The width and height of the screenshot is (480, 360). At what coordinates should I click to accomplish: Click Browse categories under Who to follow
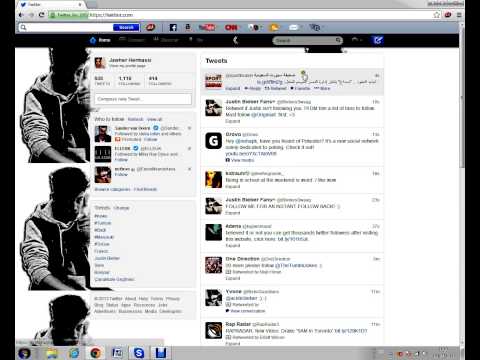(112, 189)
